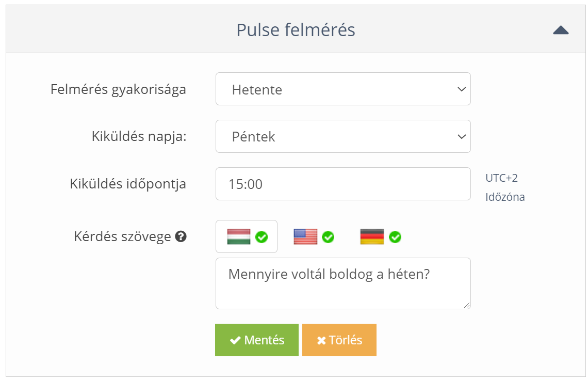
Task: Select the German flag language tab
Action: [x=372, y=236]
